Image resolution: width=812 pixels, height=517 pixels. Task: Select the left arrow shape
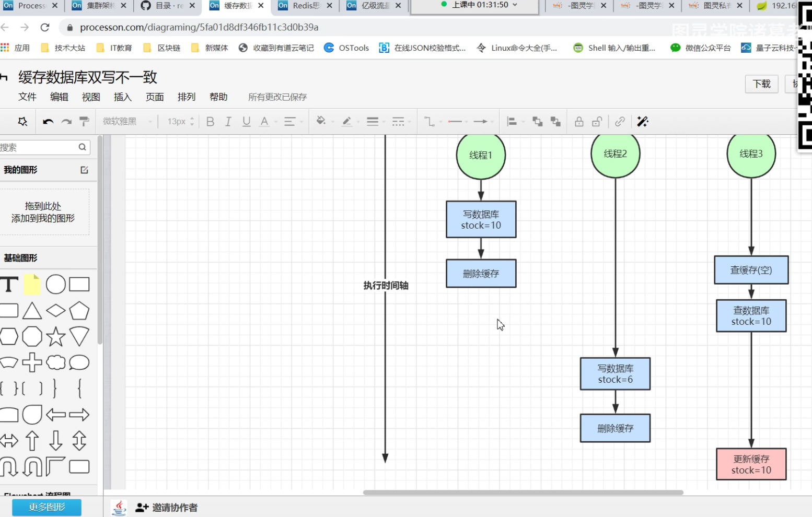click(56, 415)
